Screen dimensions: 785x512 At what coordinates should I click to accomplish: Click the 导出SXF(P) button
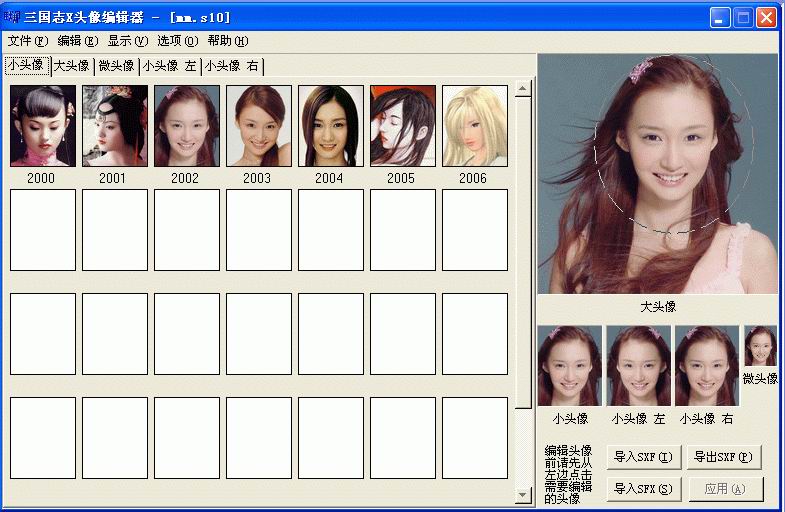tap(724, 457)
